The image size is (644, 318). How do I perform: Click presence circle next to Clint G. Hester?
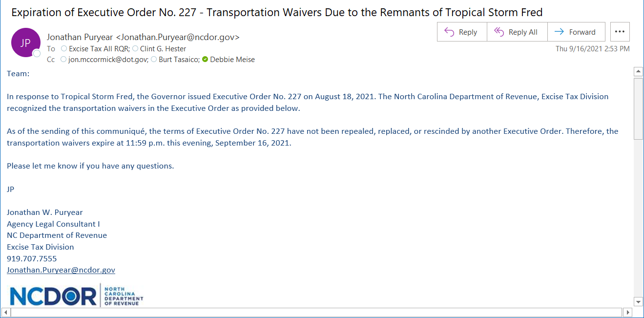click(x=135, y=49)
